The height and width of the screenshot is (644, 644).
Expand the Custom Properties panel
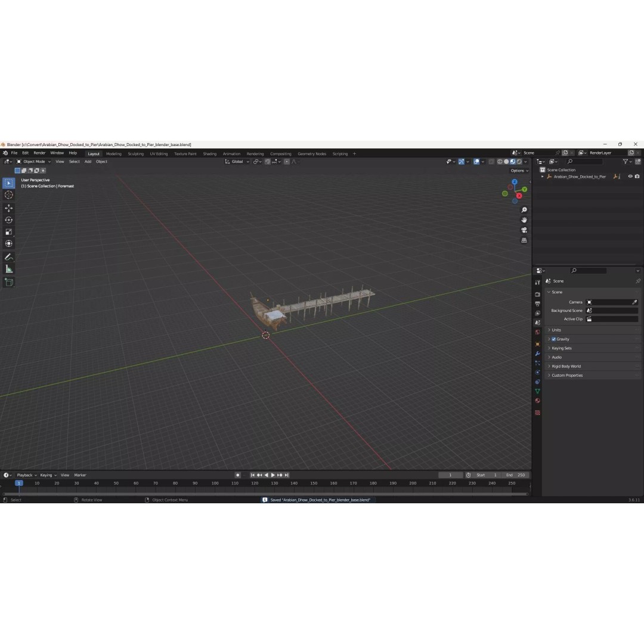click(x=593, y=376)
